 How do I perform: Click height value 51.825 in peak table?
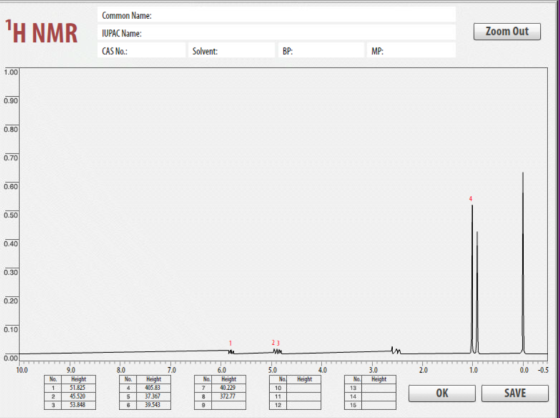click(x=78, y=388)
